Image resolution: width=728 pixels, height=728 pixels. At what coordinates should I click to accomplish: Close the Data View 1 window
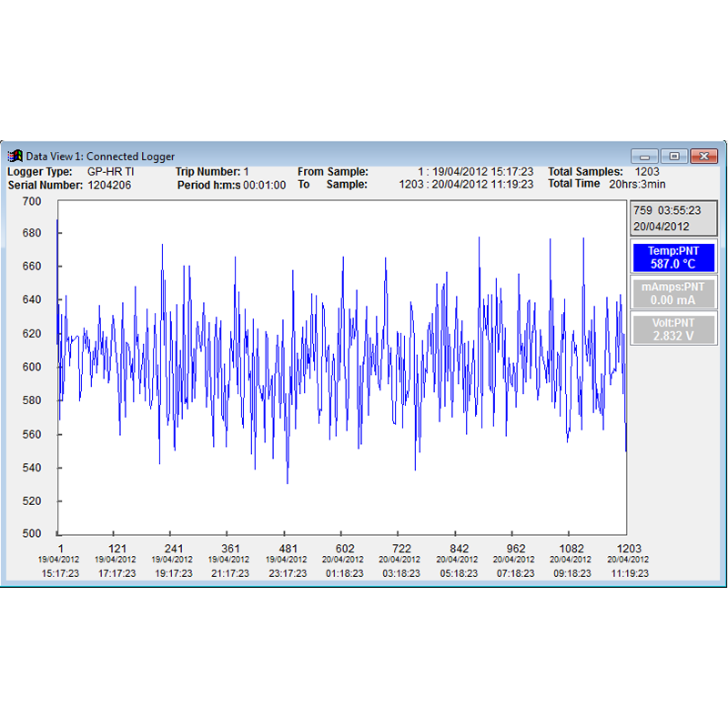704,157
